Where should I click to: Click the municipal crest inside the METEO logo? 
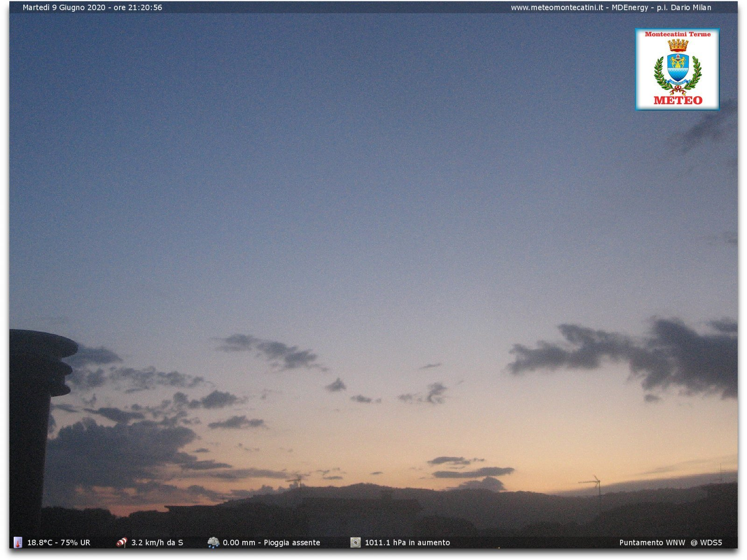click(x=677, y=67)
